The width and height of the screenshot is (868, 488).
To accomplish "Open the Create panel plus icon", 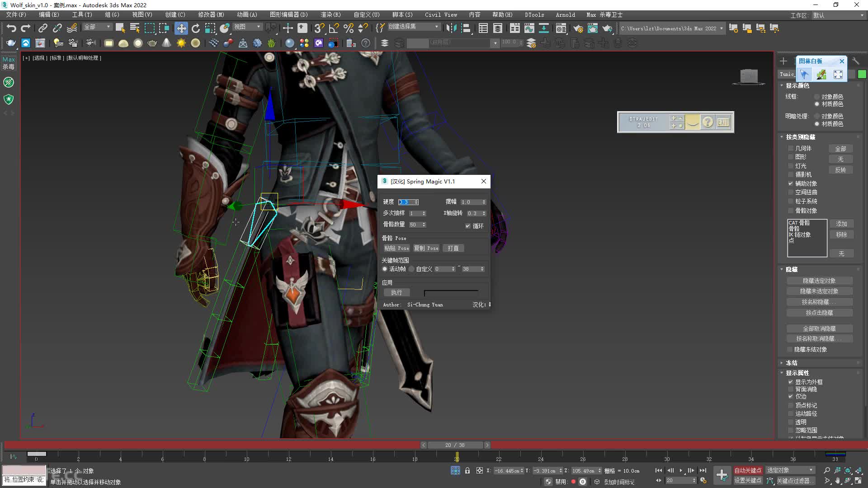I will (x=783, y=61).
